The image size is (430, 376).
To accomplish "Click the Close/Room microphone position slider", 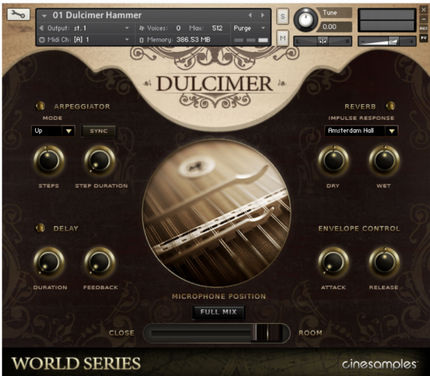I will click(217, 333).
